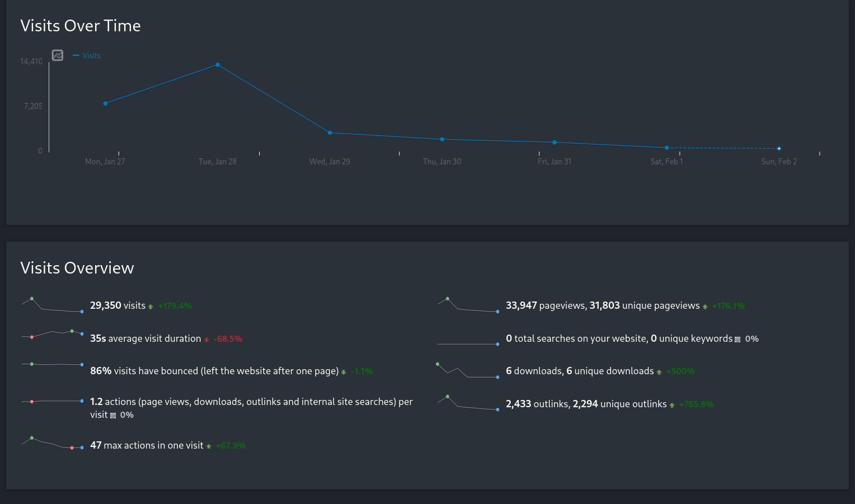
Task: Open the 33,947 pageviews sparkline
Action: pyautogui.click(x=468, y=305)
